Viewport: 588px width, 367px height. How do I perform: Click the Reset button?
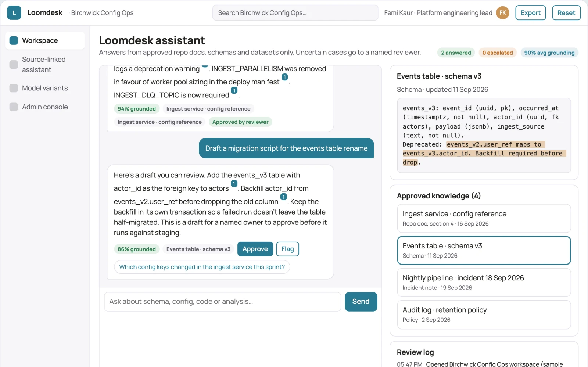click(x=566, y=13)
